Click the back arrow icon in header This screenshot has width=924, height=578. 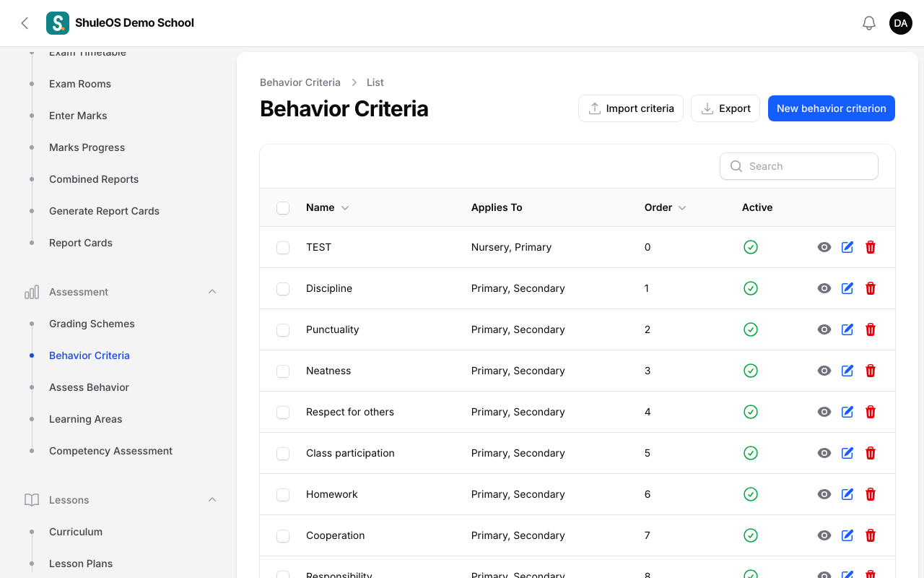click(25, 23)
